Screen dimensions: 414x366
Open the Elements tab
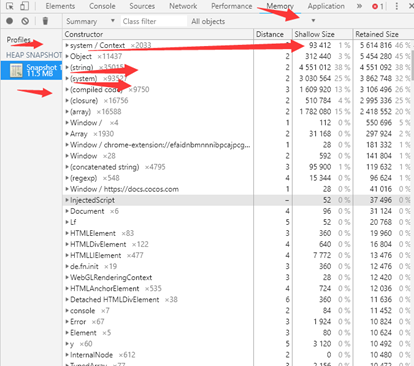pos(60,6)
